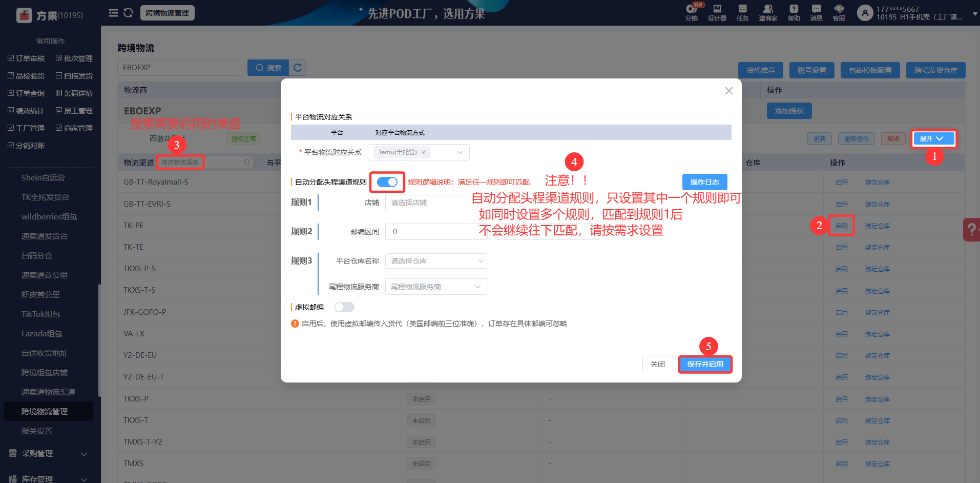Click the user avatar icon
Viewport: 980px width, 483px height.
(865, 13)
